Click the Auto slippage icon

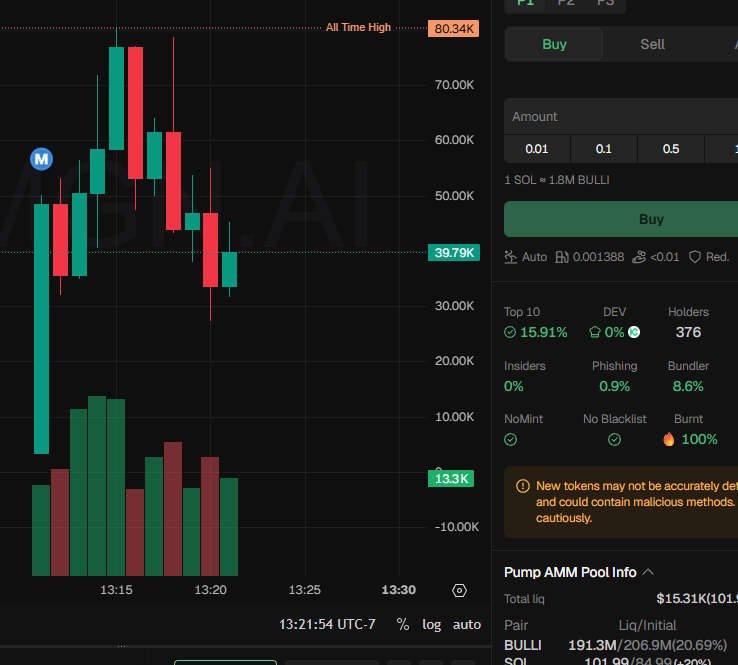tap(511, 257)
